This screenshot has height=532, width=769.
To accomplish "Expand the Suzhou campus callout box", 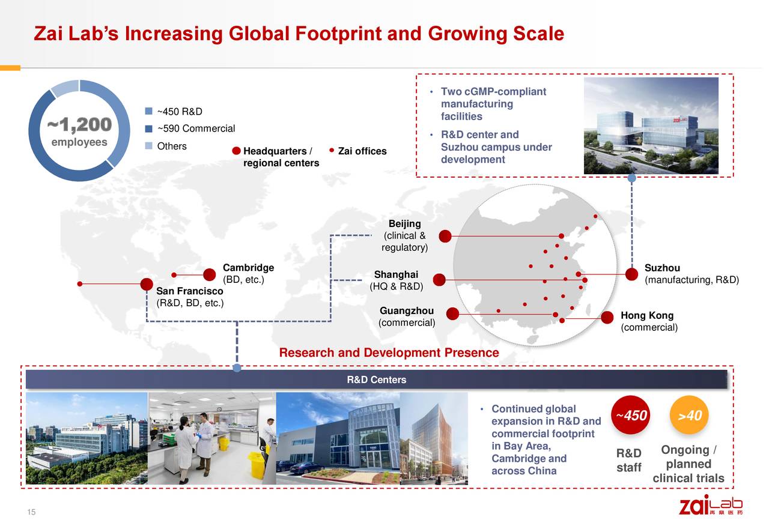I will (x=574, y=124).
